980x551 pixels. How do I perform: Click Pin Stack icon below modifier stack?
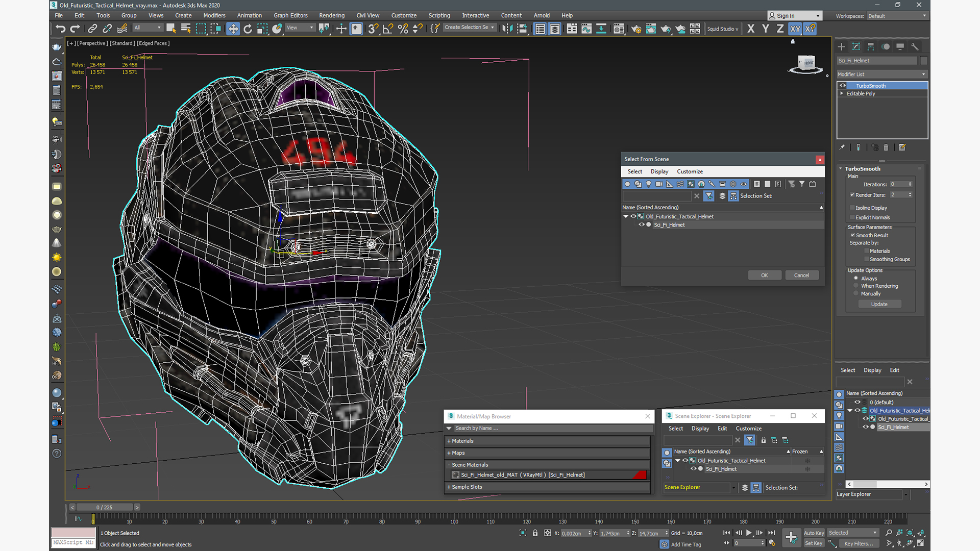[x=842, y=147]
